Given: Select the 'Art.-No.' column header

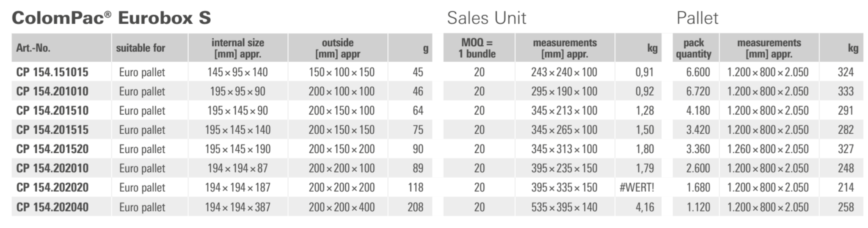Looking at the screenshot, I should coord(33,48).
